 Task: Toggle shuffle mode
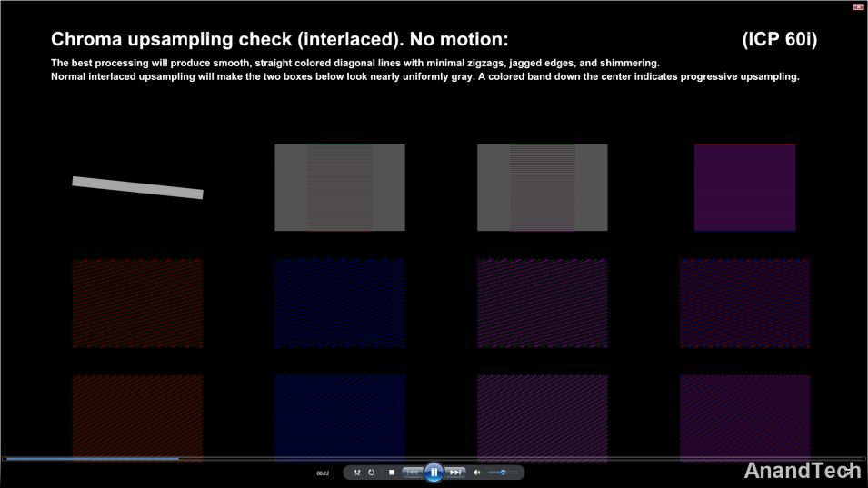[357, 473]
